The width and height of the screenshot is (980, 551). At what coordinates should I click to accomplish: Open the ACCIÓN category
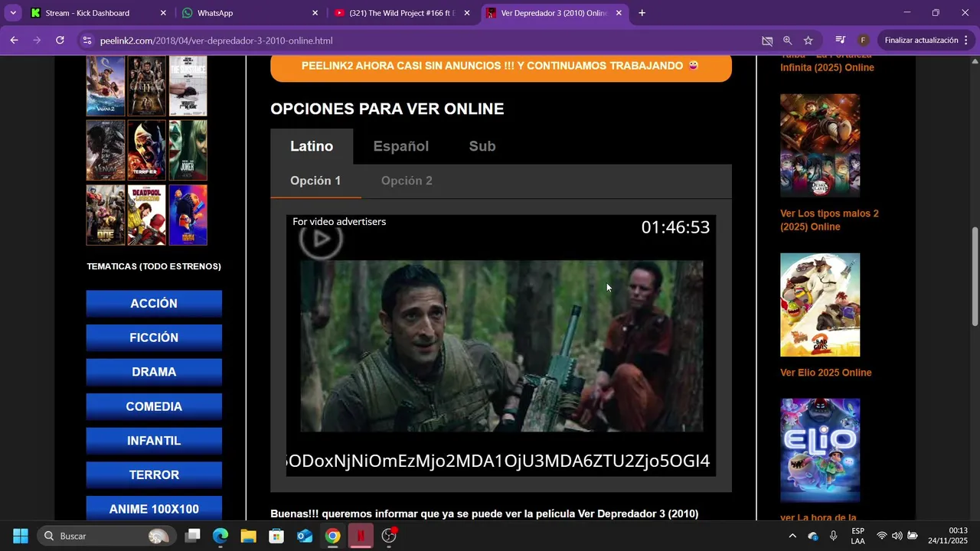(x=154, y=303)
